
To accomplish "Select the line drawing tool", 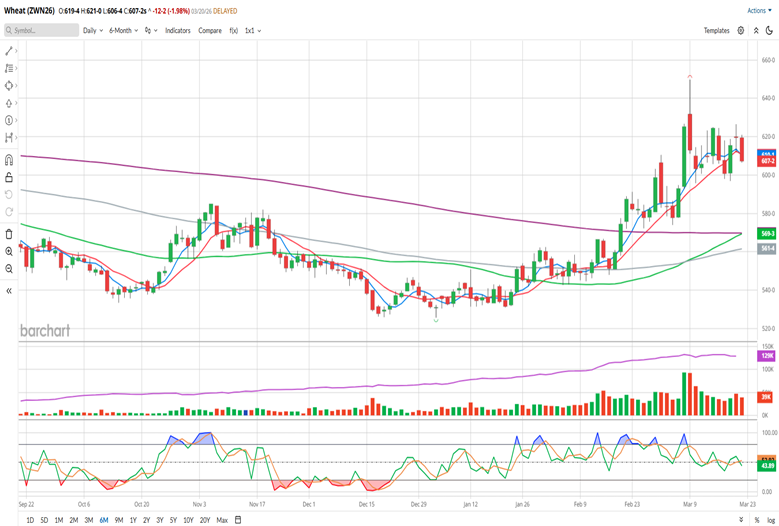I will (9, 51).
